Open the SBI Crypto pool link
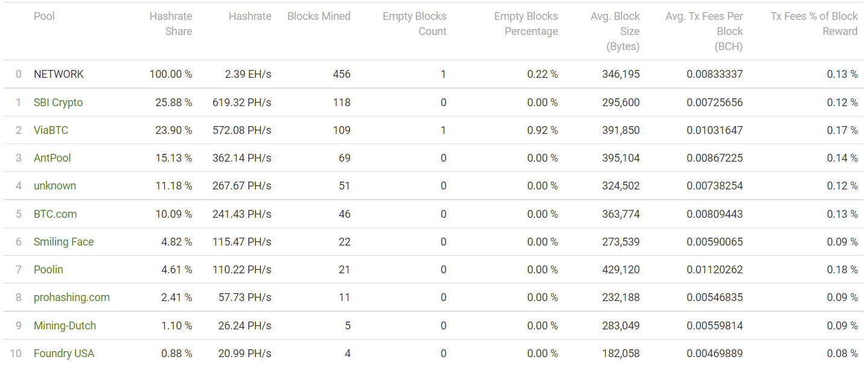The image size is (868, 368). coord(58,103)
